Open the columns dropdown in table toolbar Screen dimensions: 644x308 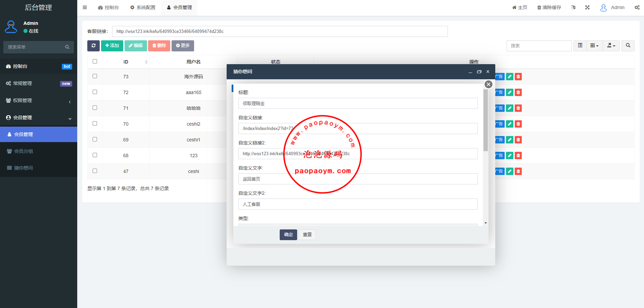click(594, 46)
